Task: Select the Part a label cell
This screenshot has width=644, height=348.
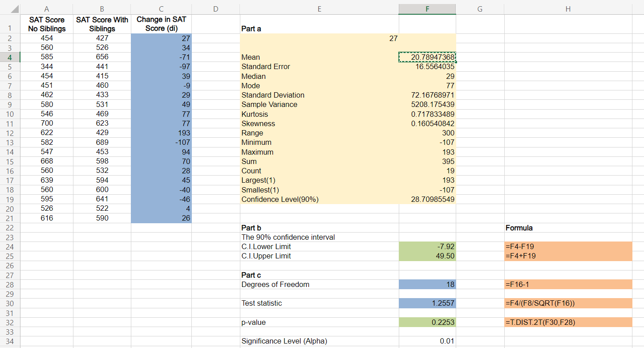Action: coord(319,29)
